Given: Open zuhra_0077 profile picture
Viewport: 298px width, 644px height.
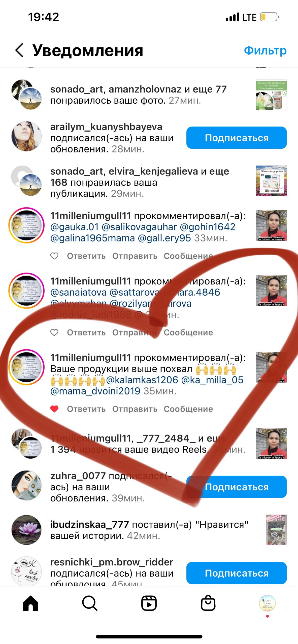Looking at the screenshot, I should coord(26,485).
